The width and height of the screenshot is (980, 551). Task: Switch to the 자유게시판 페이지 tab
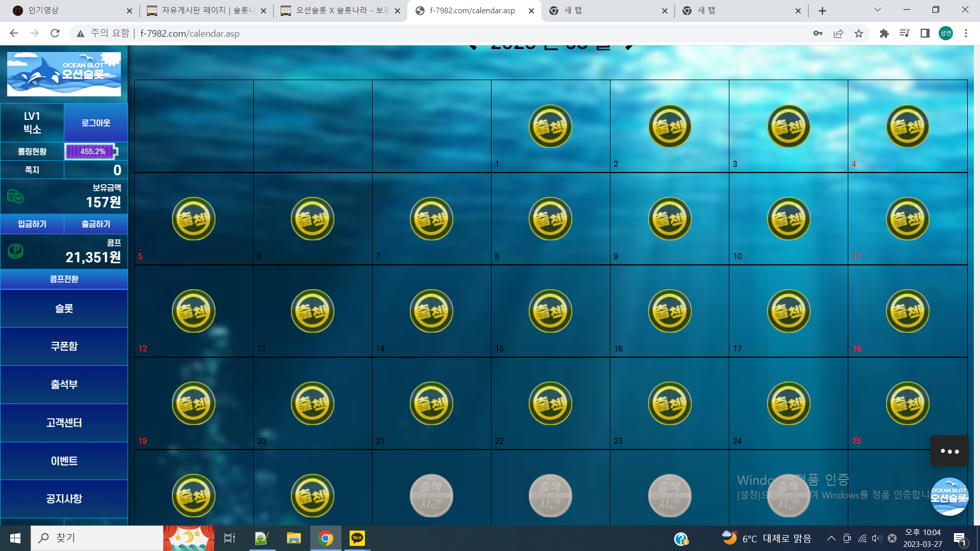coord(207,10)
